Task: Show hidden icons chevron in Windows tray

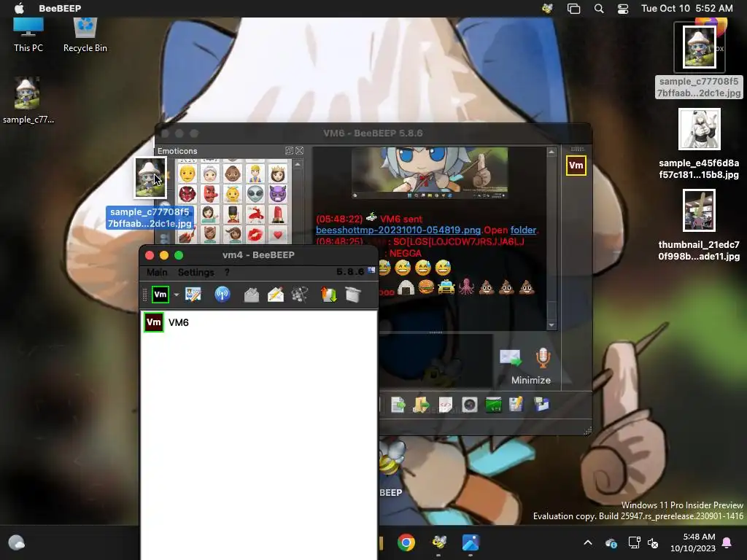Action: [x=588, y=542]
